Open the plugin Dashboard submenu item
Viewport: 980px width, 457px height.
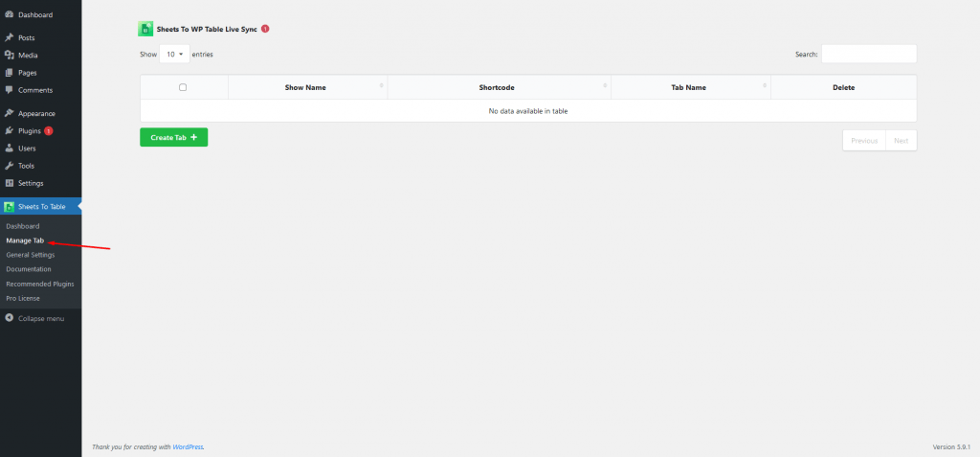click(x=23, y=226)
